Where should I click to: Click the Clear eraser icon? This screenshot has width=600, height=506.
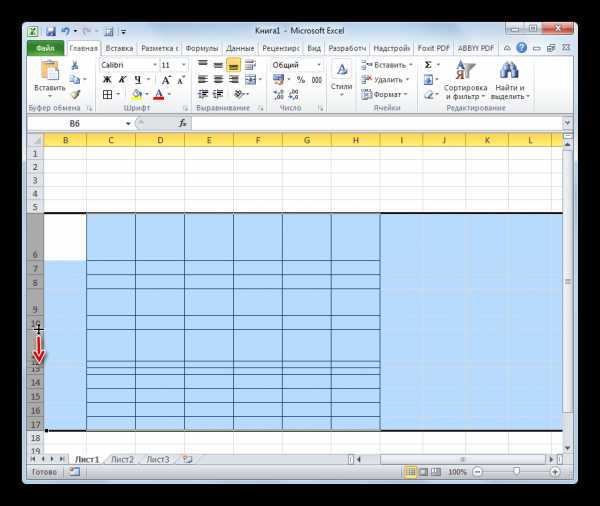point(429,94)
